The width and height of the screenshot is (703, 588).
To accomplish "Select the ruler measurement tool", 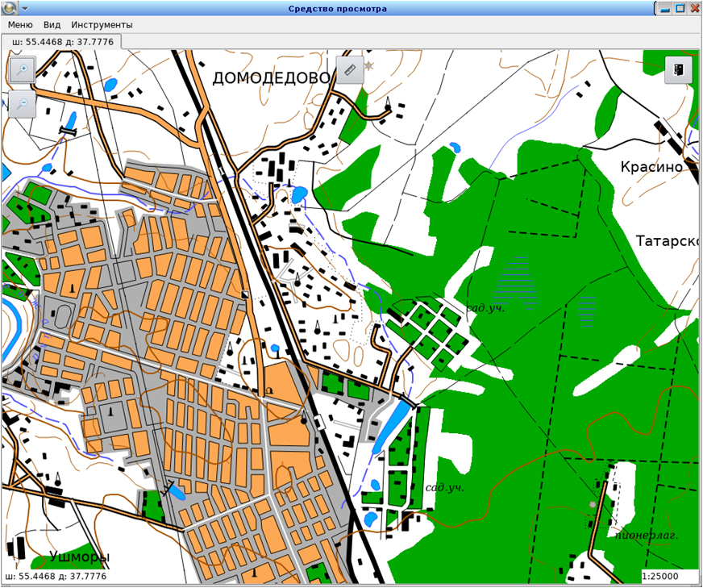I will click(x=349, y=70).
